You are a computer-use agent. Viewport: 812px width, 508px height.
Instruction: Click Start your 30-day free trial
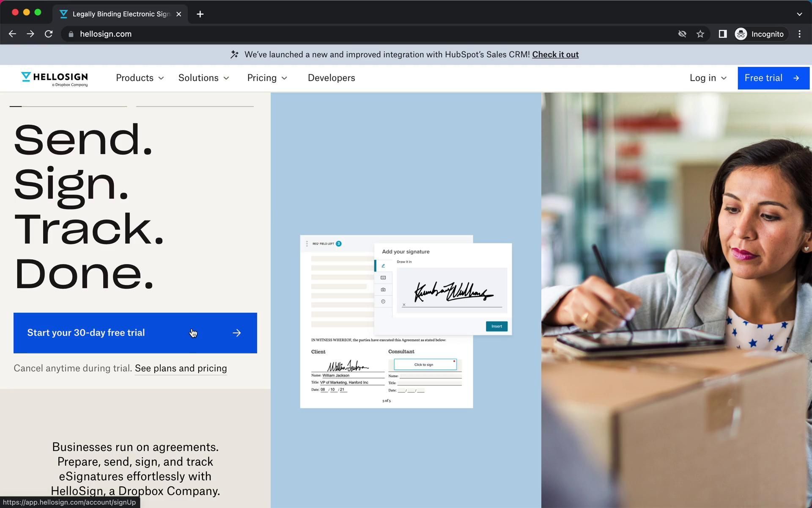(x=135, y=333)
